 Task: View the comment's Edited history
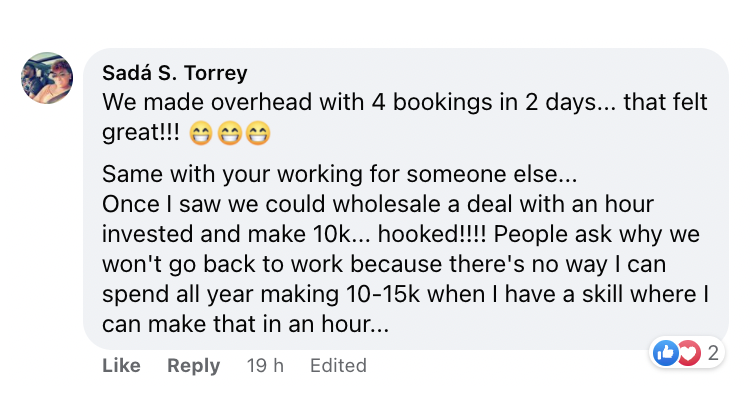[x=338, y=366]
